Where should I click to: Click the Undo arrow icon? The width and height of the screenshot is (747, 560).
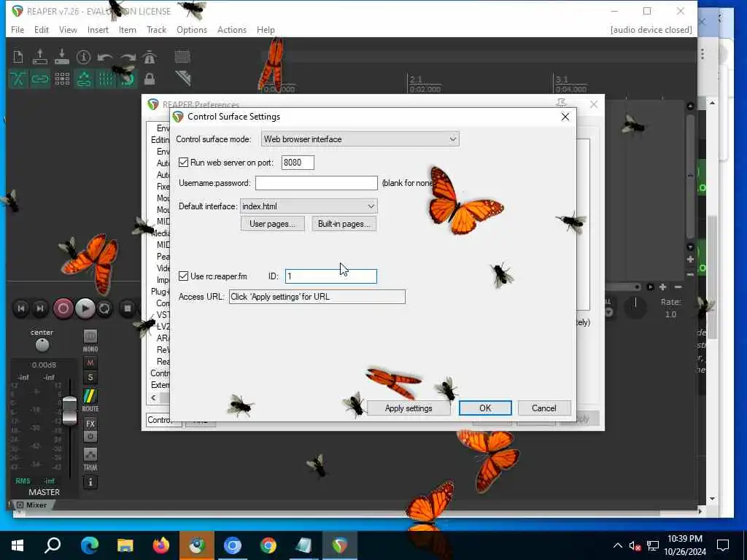(105, 57)
